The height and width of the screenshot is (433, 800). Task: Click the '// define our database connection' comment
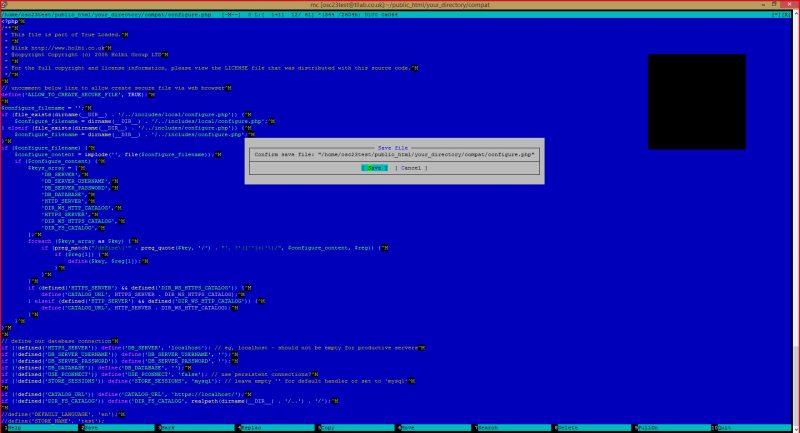59,341
